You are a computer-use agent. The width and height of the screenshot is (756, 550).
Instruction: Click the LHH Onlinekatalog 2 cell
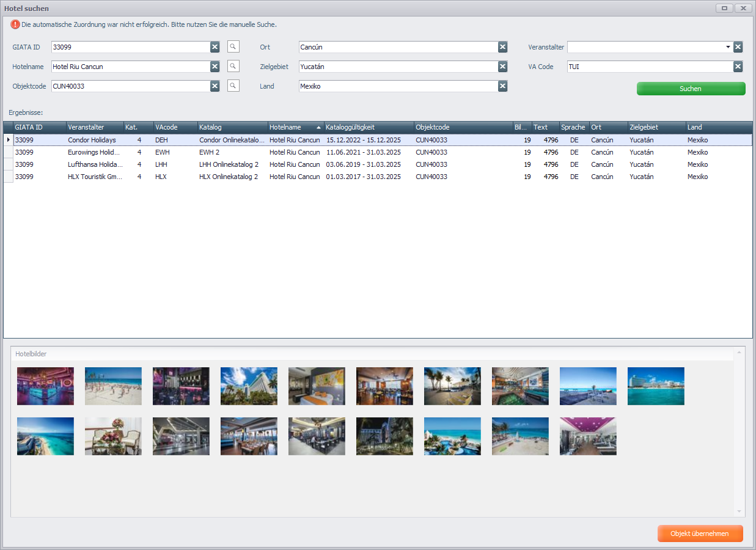click(x=232, y=164)
